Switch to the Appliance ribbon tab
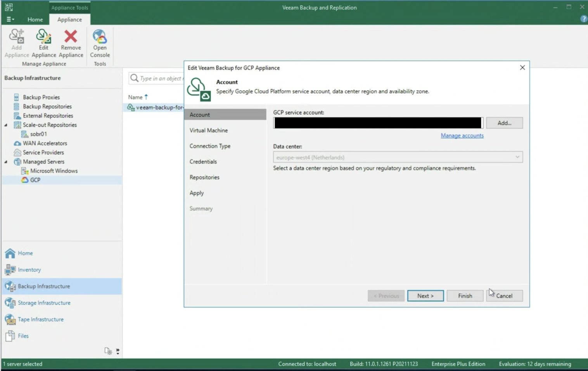This screenshot has height=371, width=588. (69, 19)
